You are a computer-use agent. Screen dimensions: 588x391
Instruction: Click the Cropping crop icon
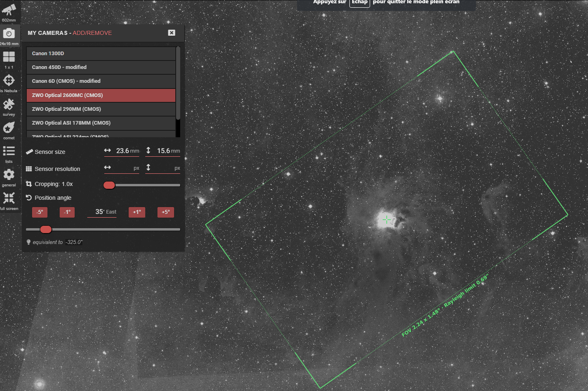point(29,184)
